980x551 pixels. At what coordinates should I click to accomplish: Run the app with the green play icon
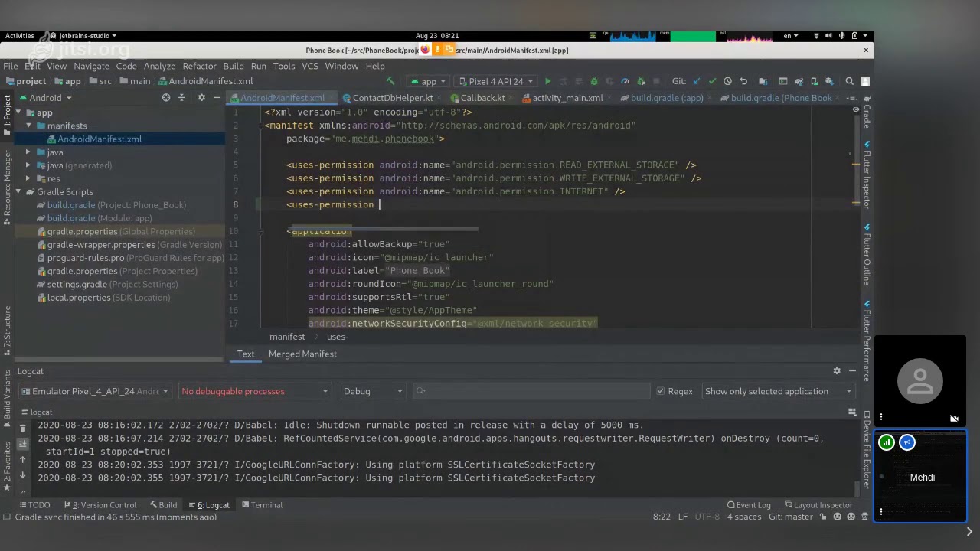pyautogui.click(x=547, y=81)
